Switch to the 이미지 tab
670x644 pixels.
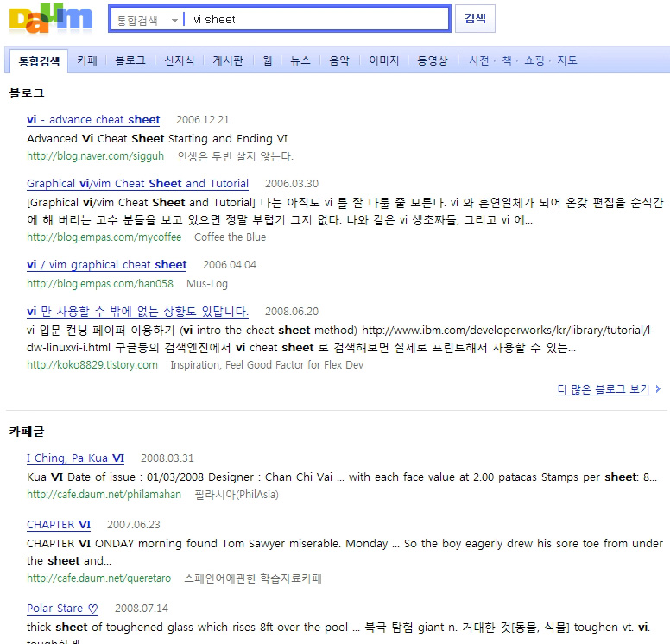(384, 60)
